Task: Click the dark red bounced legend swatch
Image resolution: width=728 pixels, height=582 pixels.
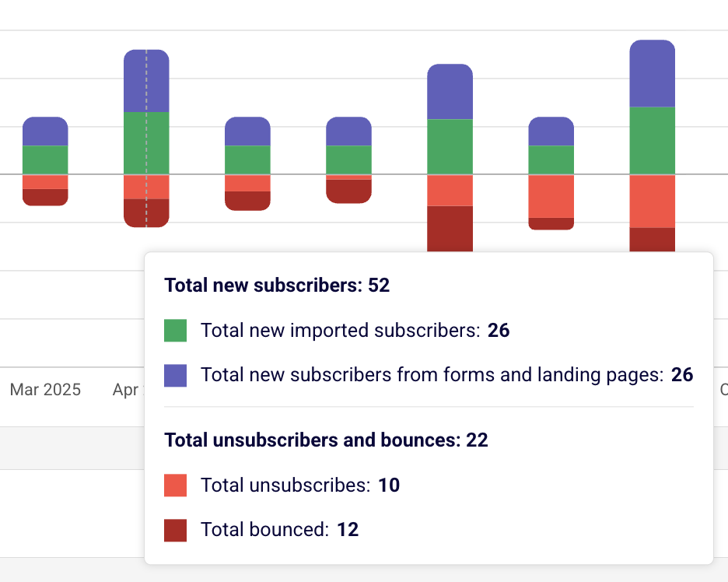Action: pyautogui.click(x=176, y=531)
